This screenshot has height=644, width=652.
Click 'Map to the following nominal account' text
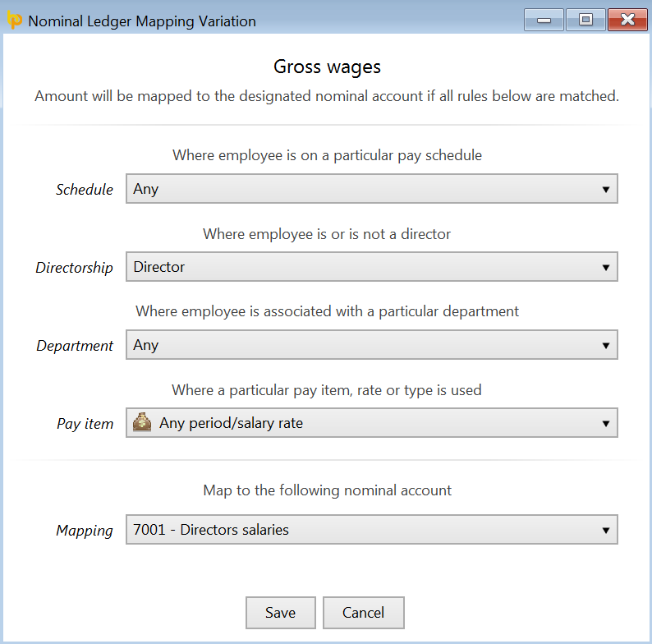click(327, 490)
